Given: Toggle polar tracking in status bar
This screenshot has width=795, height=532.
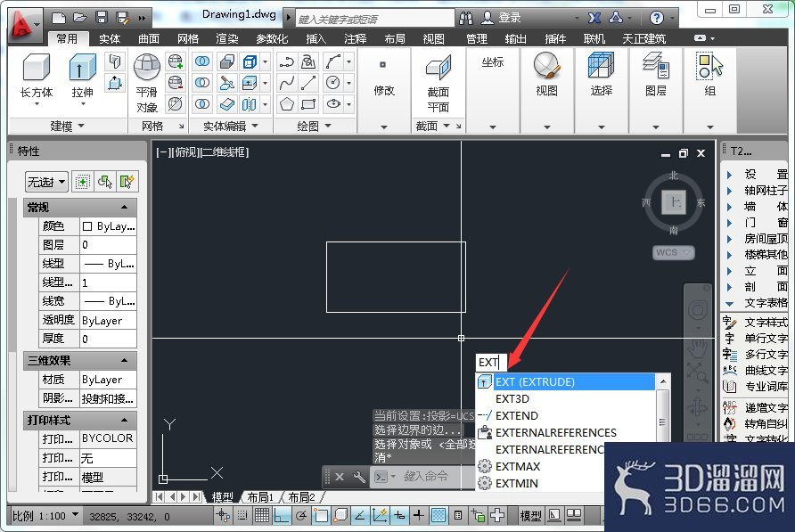Looking at the screenshot, I should tap(301, 516).
